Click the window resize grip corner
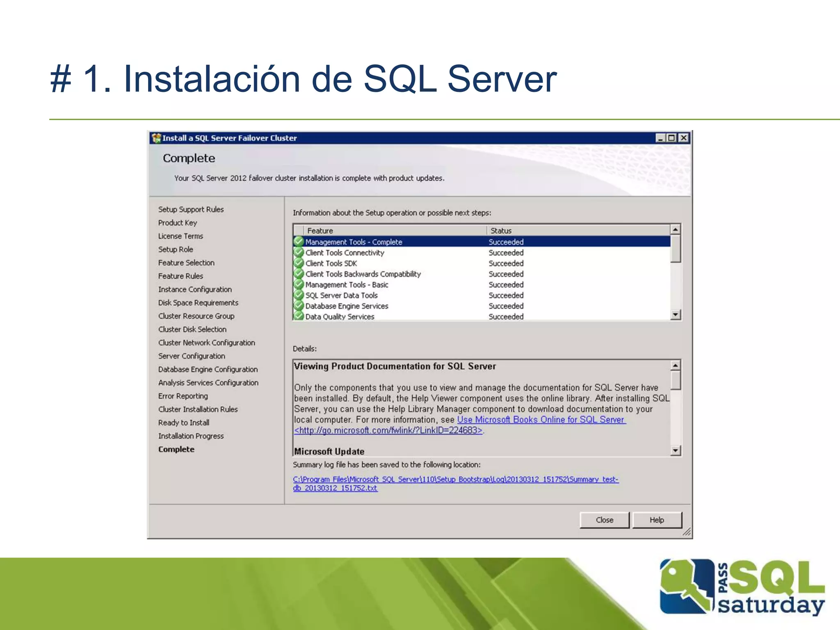 (687, 532)
